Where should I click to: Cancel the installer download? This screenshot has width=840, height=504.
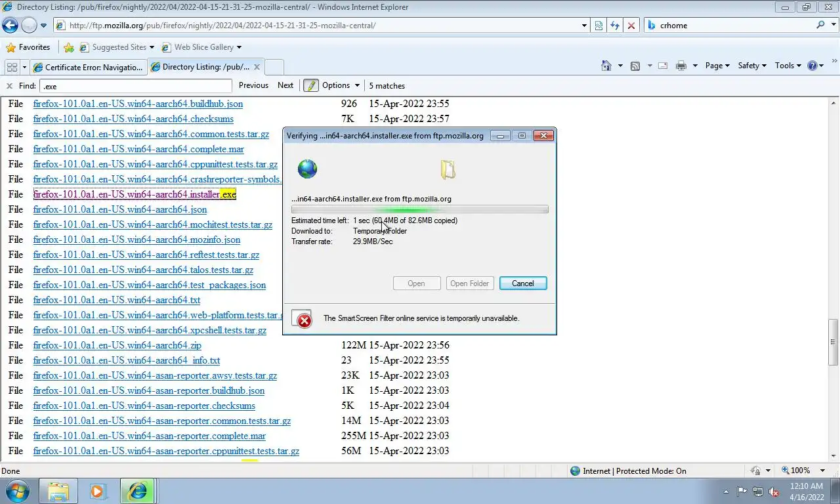point(523,283)
